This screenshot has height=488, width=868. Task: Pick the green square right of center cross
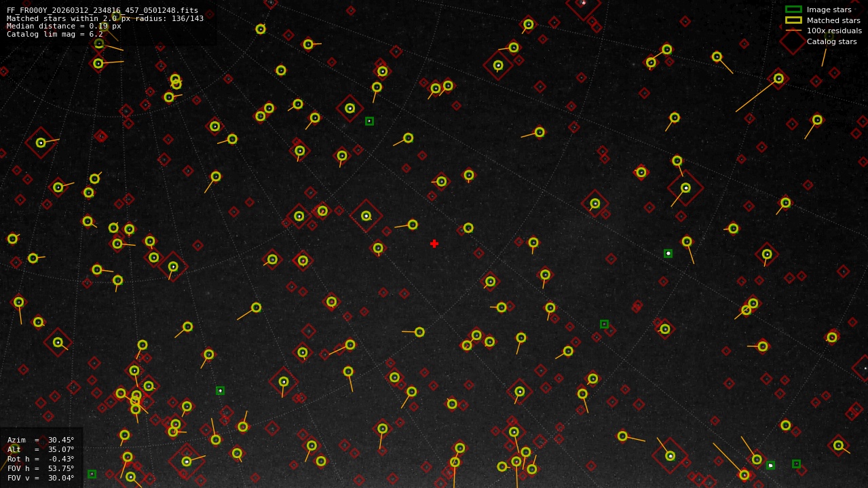(x=668, y=253)
